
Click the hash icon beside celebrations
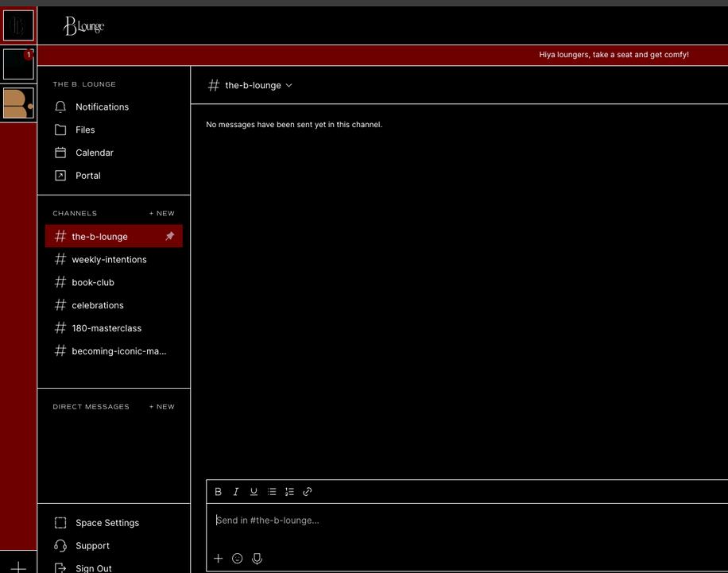pos(60,305)
